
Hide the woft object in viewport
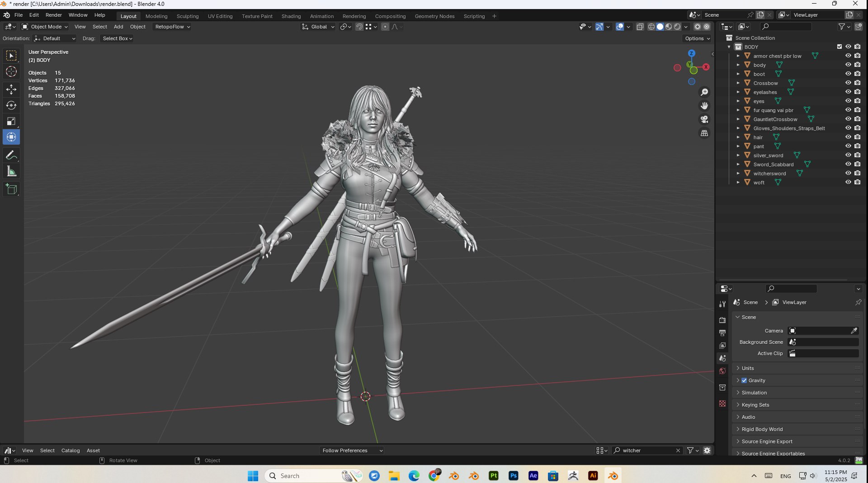(x=848, y=182)
